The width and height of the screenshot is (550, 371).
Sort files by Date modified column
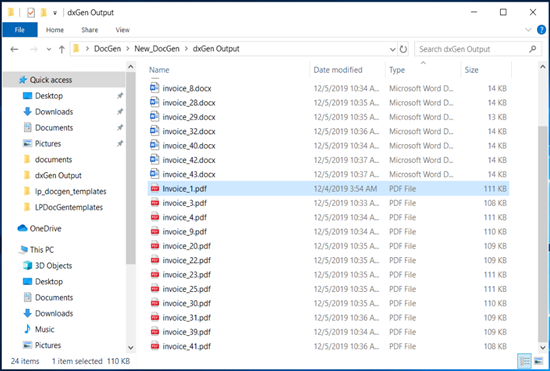click(337, 70)
